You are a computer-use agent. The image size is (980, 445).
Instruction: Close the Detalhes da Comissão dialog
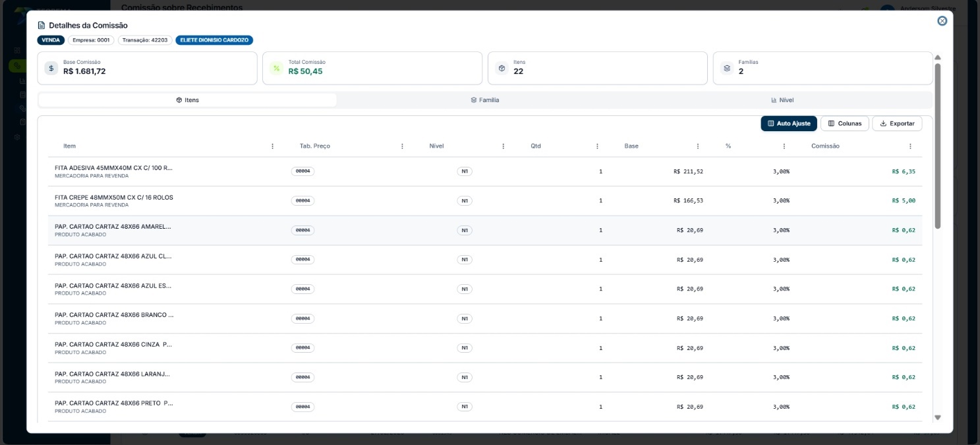[x=942, y=20]
